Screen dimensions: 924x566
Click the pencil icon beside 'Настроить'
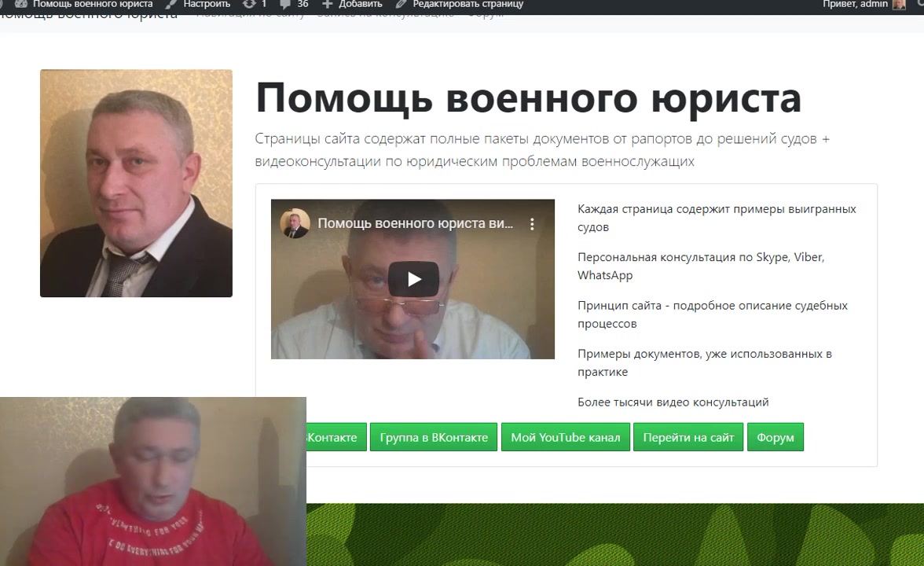(x=171, y=4)
